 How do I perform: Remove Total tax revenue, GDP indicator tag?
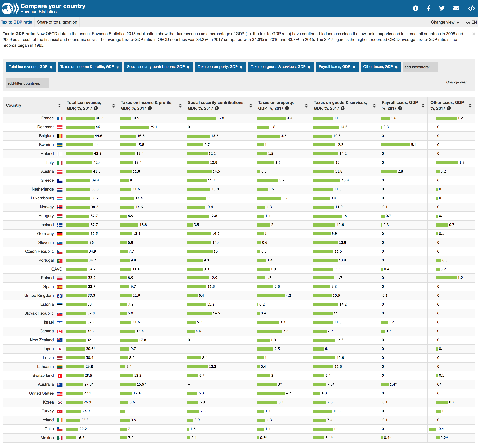coord(51,67)
